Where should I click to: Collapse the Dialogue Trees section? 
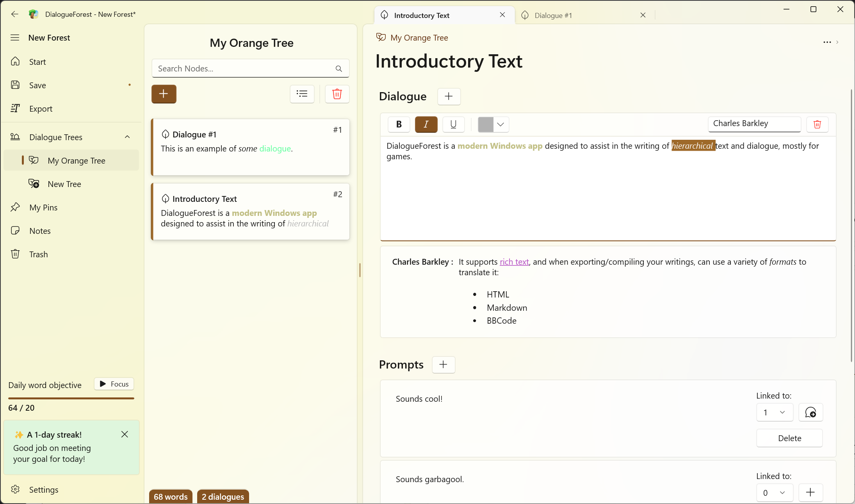click(127, 137)
